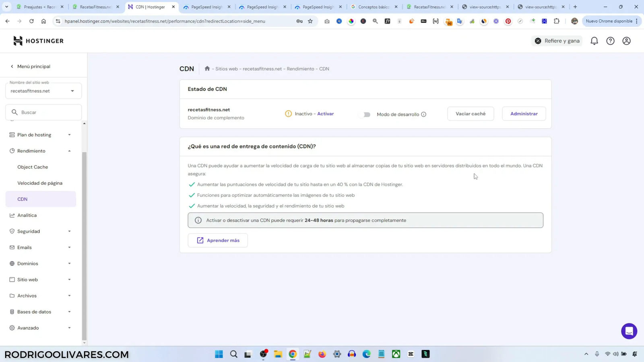The width and height of the screenshot is (644, 362).
Task: Click the Modo de desarrollo info tooltip icon
Action: coord(423,114)
